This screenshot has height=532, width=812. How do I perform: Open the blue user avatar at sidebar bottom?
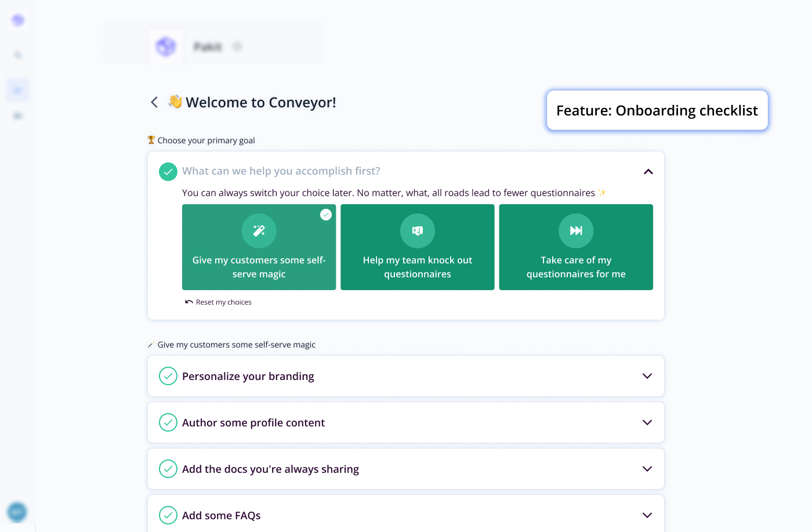pyautogui.click(x=17, y=512)
